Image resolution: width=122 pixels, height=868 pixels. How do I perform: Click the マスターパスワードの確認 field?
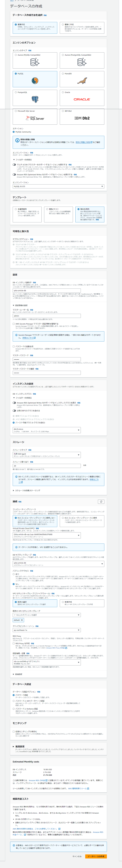47,373
